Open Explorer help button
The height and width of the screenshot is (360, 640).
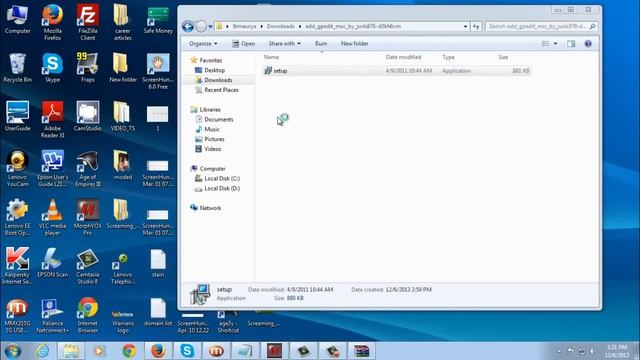[588, 43]
